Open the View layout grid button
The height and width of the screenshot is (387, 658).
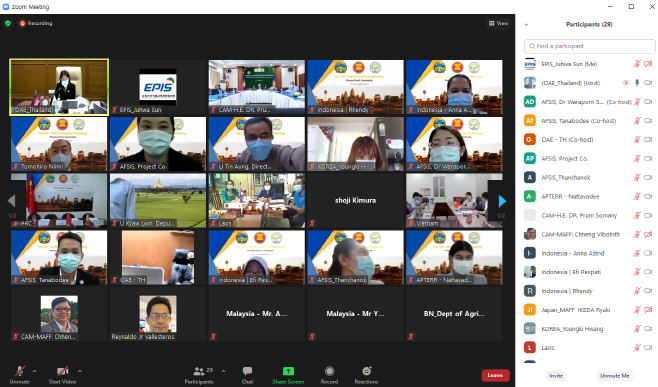point(498,24)
